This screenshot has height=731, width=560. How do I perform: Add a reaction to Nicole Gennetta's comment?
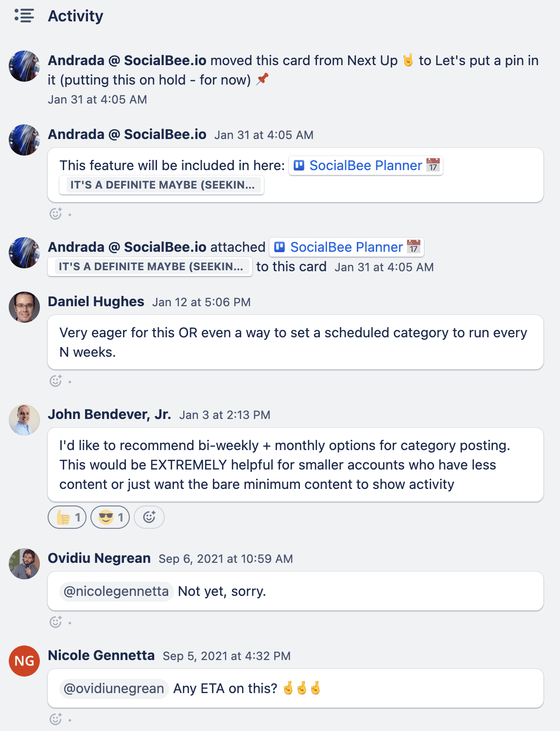pyautogui.click(x=57, y=718)
